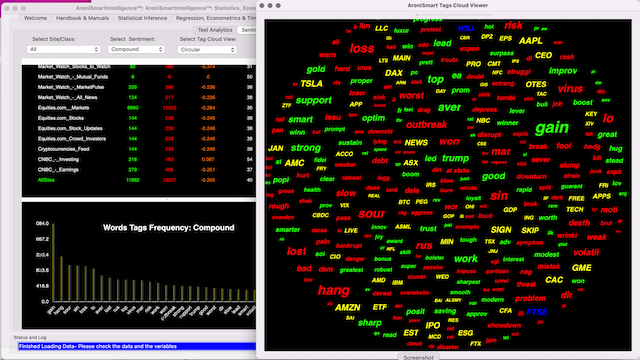Screen dimensions: 640x360
Task: Click the yellow CEO tag
Action: (x=543, y=55)
